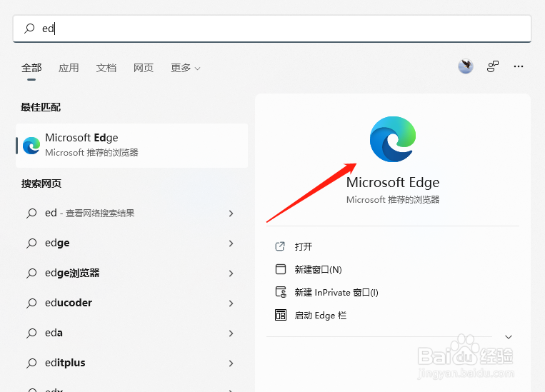
Task: Choose 新建 InPrivate 窗口(I)
Action: [336, 293]
